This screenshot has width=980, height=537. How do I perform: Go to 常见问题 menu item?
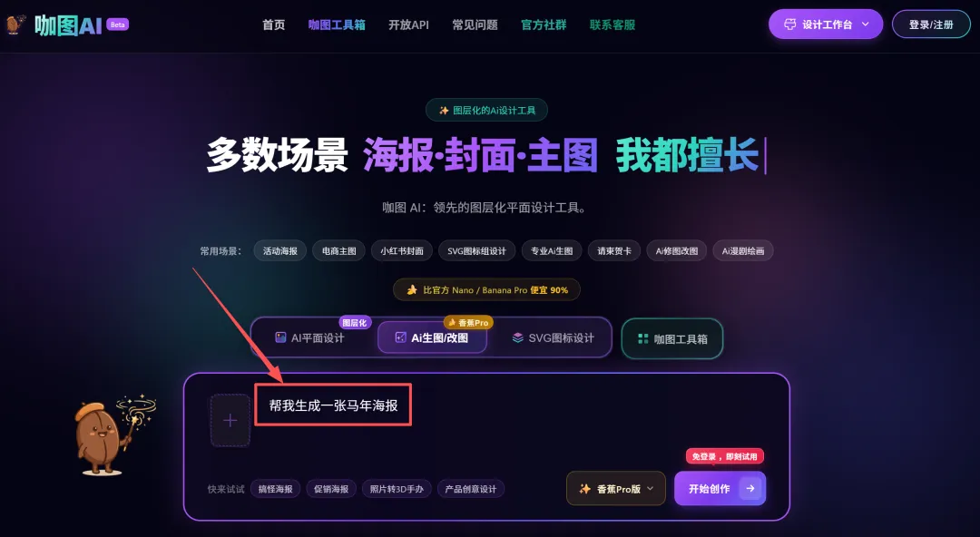[475, 25]
